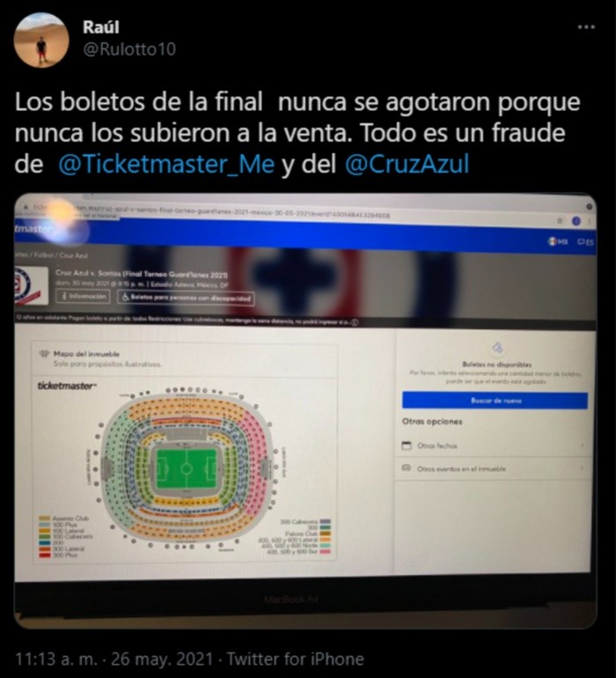This screenshot has width=616, height=678.
Task: Expand Otros eventos en el inmueble
Action: 493,468
